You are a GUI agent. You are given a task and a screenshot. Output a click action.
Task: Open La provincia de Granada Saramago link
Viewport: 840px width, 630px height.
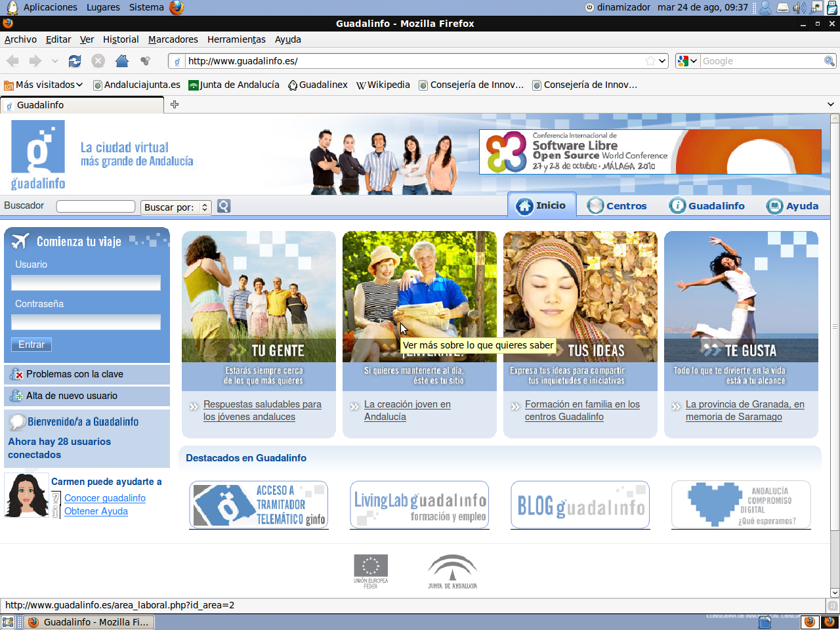(745, 411)
